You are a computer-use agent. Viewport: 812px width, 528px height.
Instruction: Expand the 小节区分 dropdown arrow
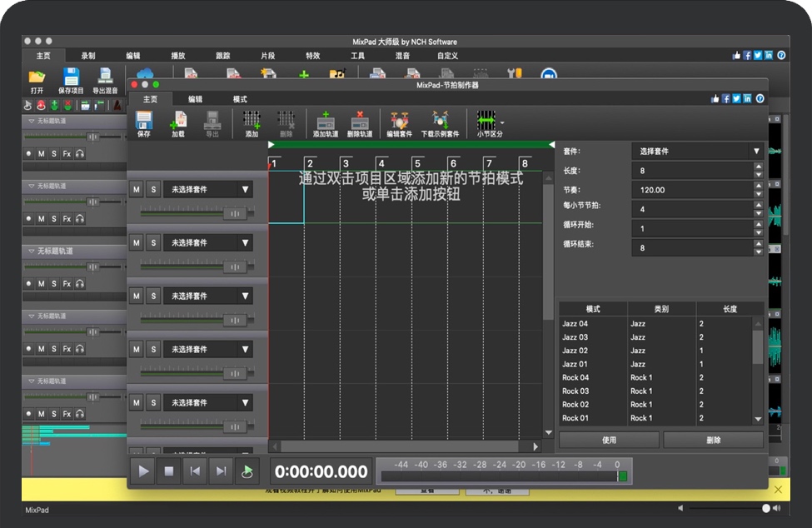502,122
